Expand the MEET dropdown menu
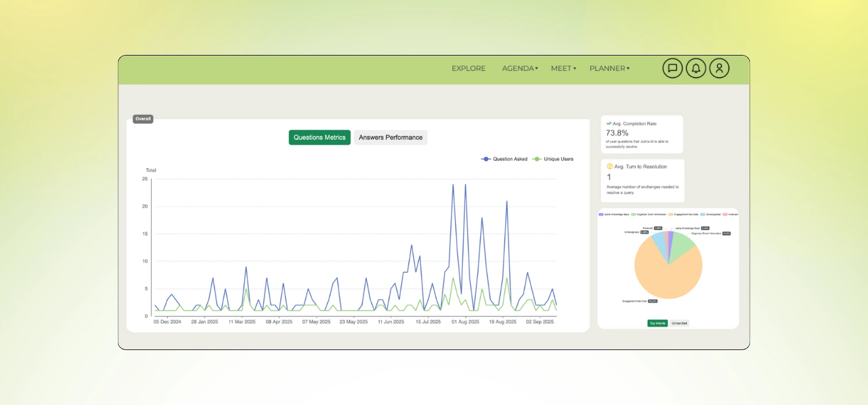Image resolution: width=868 pixels, height=405 pixels. (562, 68)
